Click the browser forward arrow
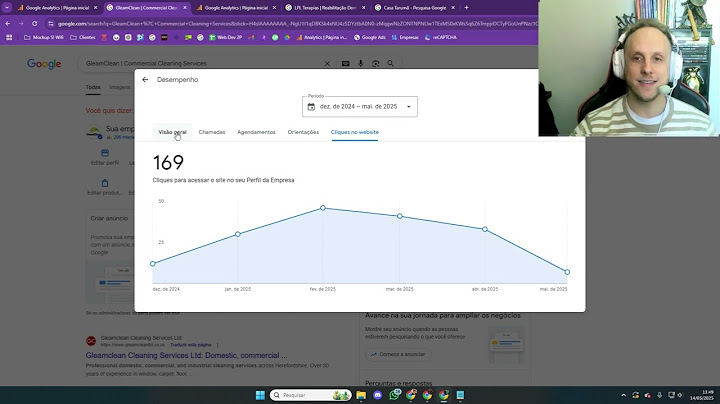 (x=21, y=23)
